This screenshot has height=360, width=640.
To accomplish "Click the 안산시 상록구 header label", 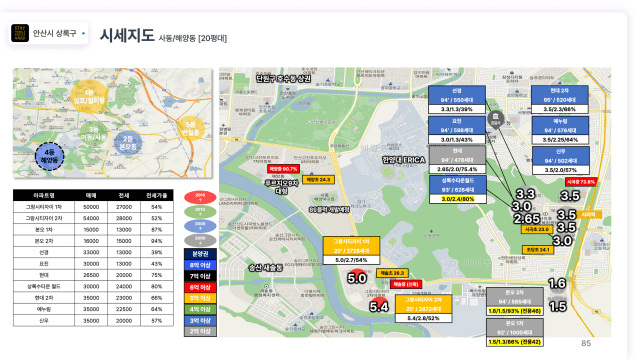I will [x=54, y=33].
